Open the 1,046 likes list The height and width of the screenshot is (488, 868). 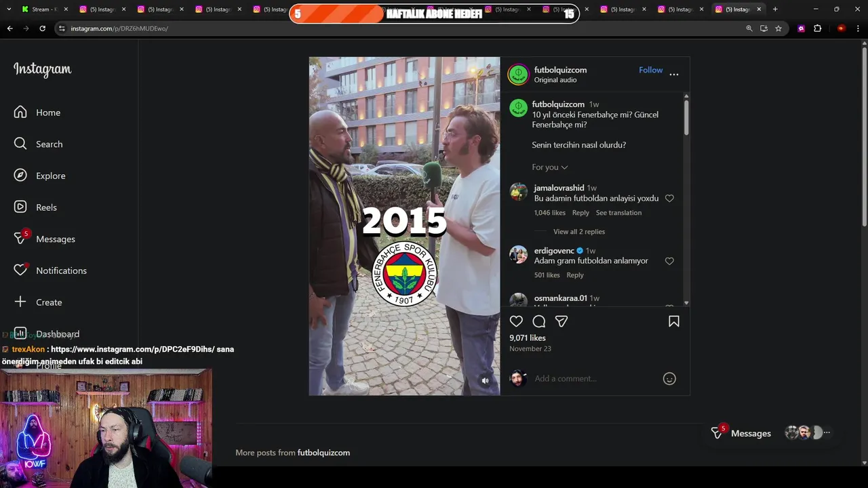tap(549, 213)
